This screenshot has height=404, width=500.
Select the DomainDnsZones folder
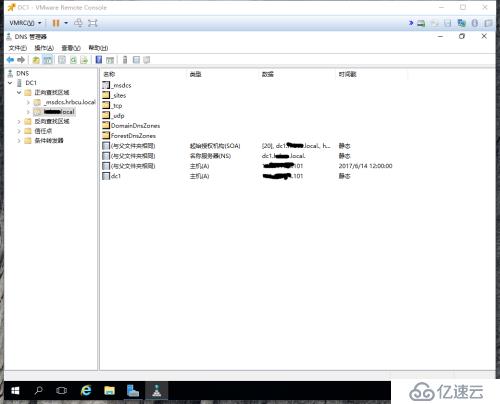[131, 126]
